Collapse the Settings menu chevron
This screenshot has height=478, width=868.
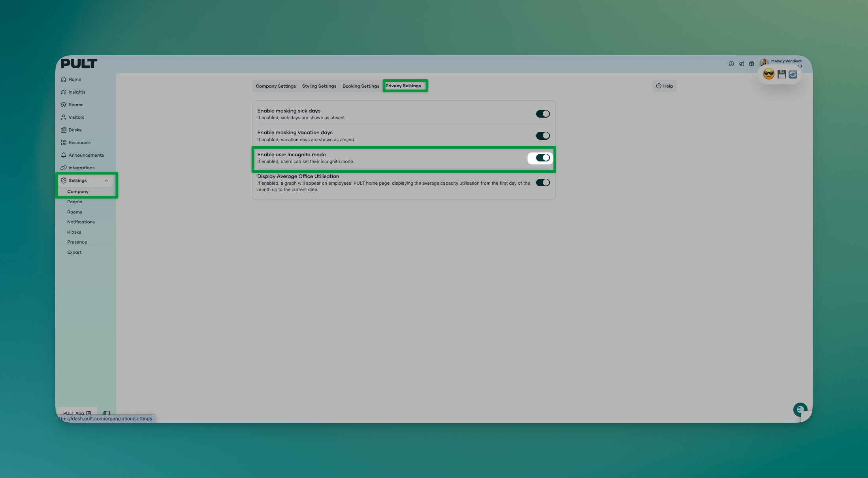[x=106, y=181]
